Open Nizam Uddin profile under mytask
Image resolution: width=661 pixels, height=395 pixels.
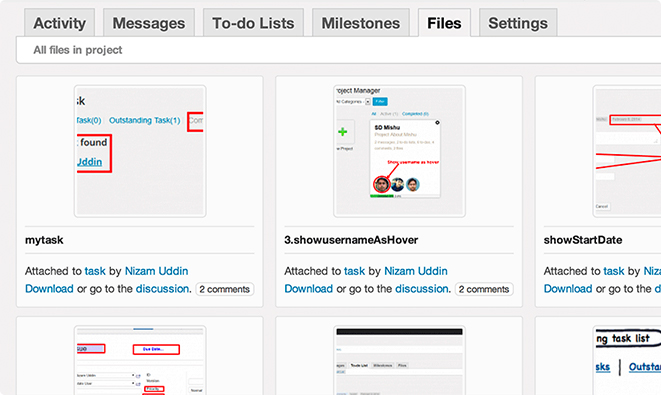pyautogui.click(x=156, y=271)
